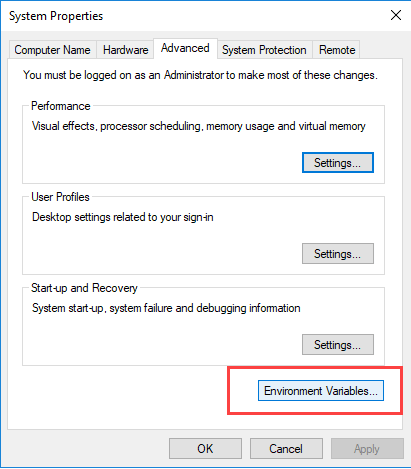Open User Profiles Settings button

click(x=338, y=254)
